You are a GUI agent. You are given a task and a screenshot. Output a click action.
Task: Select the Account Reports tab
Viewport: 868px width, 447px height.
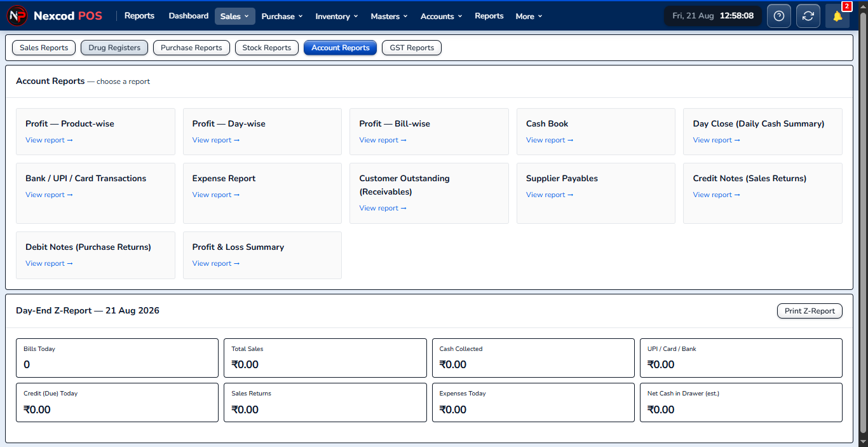341,48
